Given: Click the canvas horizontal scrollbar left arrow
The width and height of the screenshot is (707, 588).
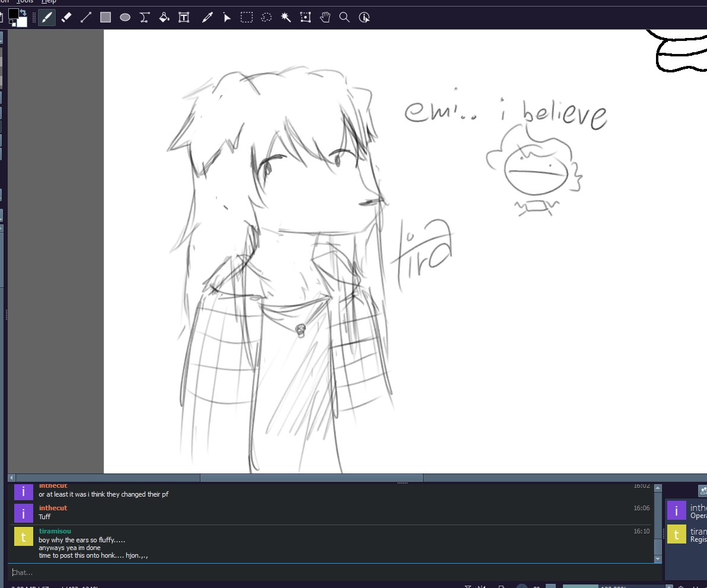Looking at the screenshot, I should tap(12, 478).
